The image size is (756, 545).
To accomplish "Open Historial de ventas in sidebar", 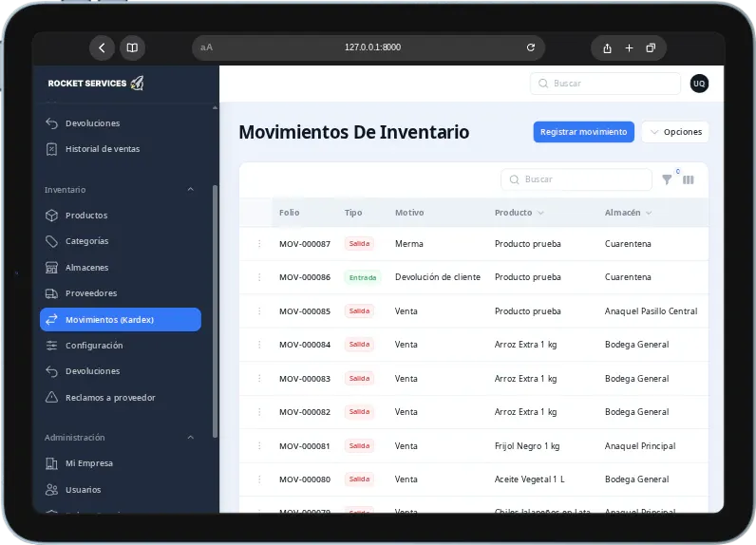I will click(x=121, y=149).
